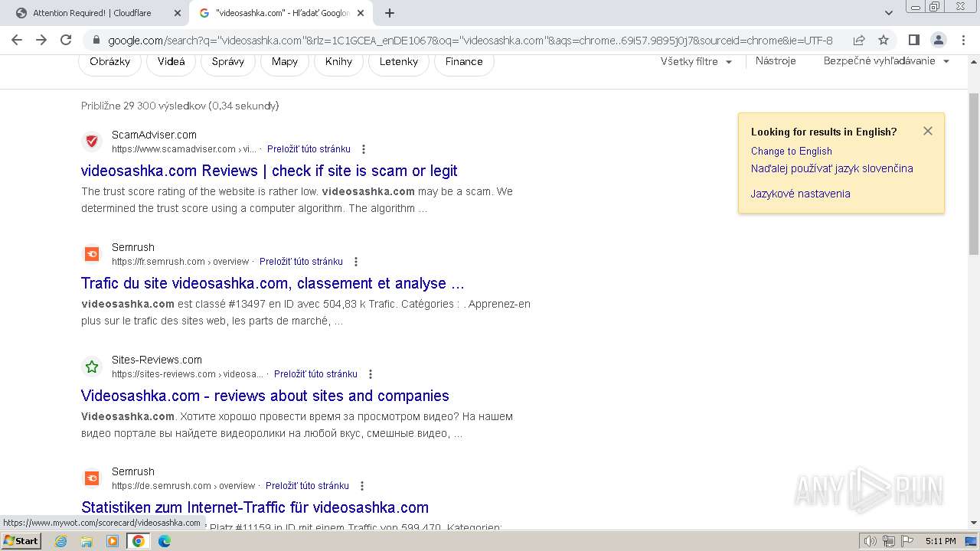
Task: Open File Explorer from the taskbar
Action: tap(87, 541)
